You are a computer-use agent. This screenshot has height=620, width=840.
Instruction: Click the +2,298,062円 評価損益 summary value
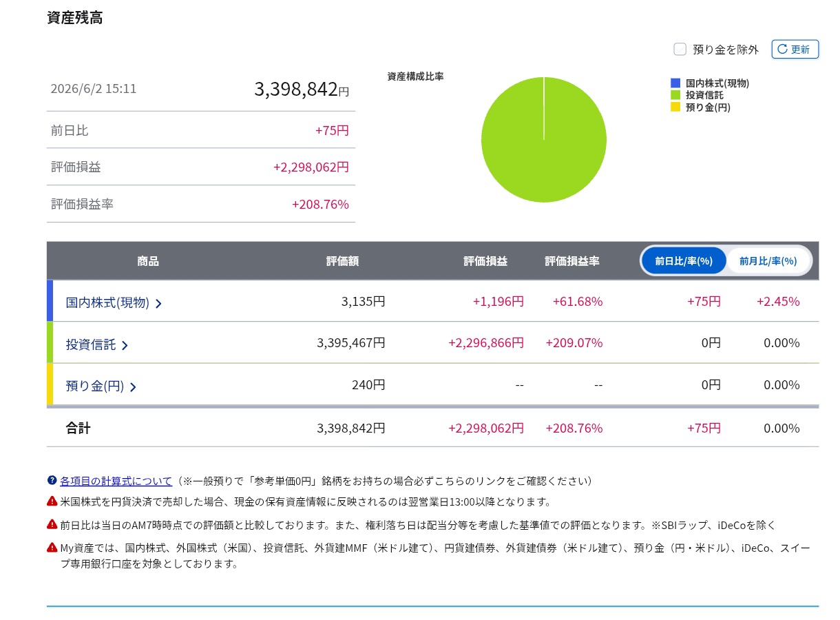coord(311,167)
